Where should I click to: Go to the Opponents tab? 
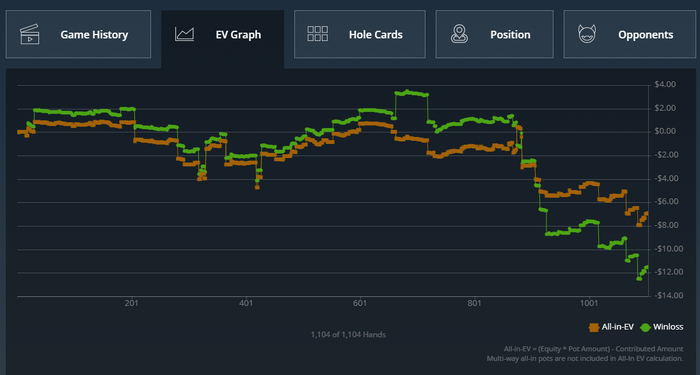pos(630,34)
